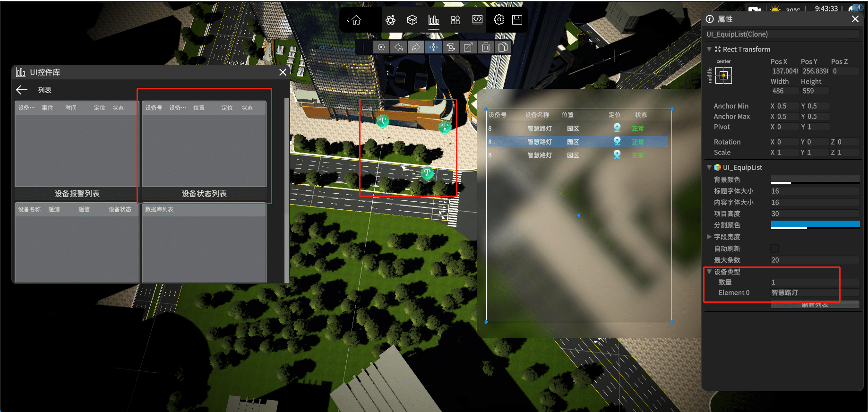Collapse the UI_EquipList component section
868x412 pixels.
pos(709,167)
